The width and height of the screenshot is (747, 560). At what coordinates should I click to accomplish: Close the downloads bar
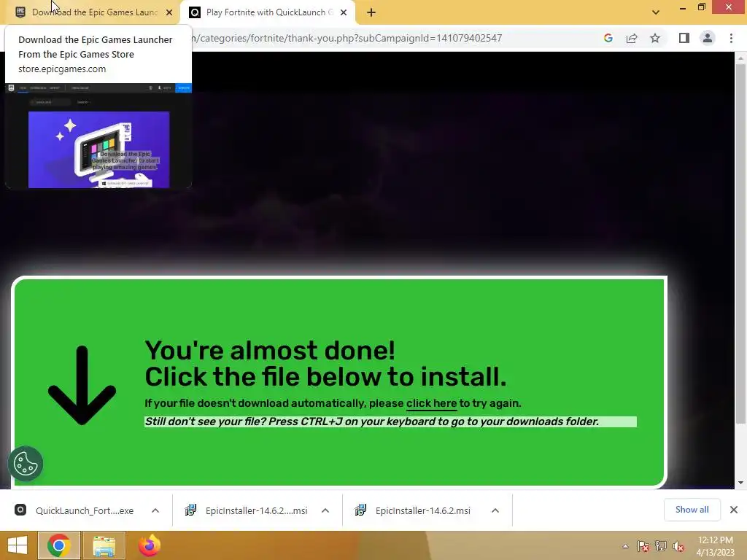[x=734, y=510]
